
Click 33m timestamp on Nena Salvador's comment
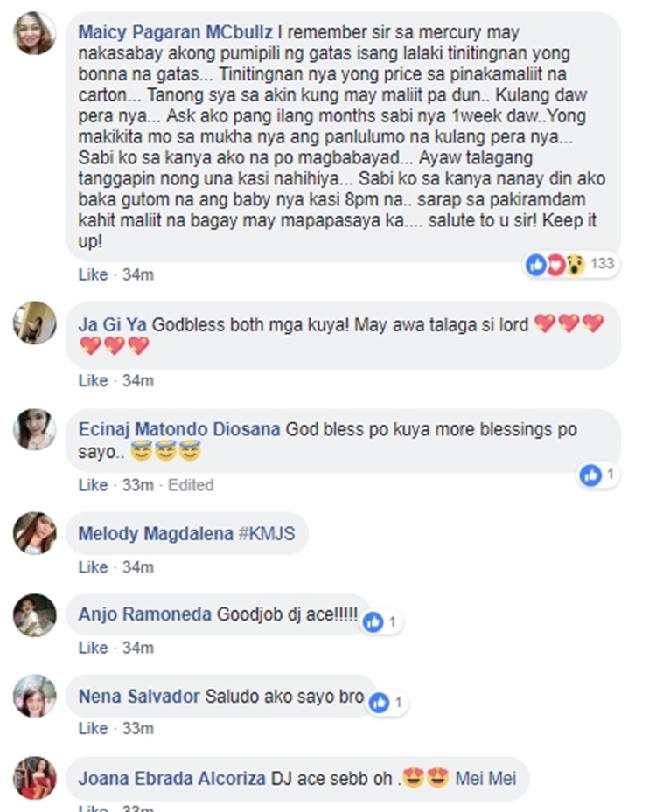coord(138,729)
